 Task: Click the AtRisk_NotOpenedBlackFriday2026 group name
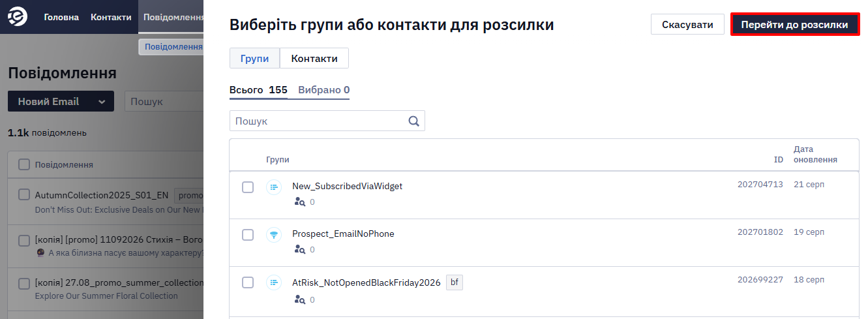[367, 282]
